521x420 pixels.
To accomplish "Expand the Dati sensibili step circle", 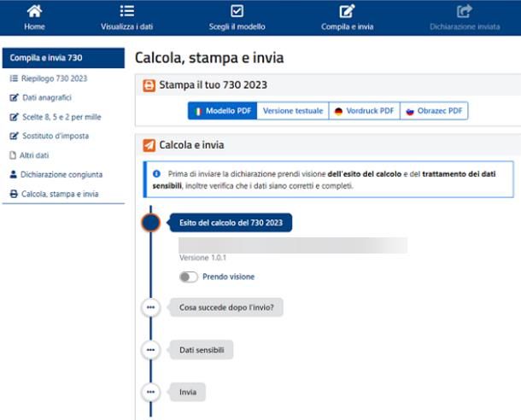I will [x=150, y=350].
